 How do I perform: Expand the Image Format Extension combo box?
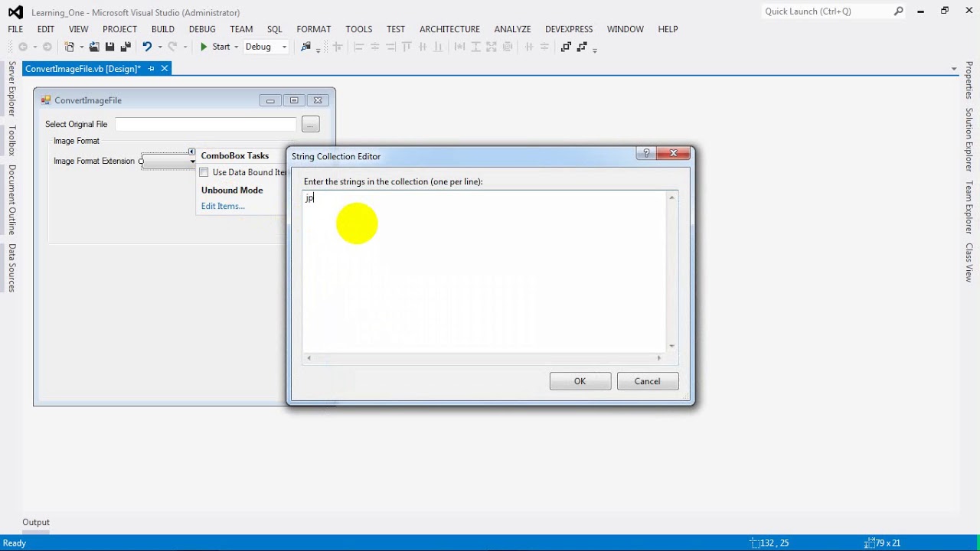coord(193,161)
